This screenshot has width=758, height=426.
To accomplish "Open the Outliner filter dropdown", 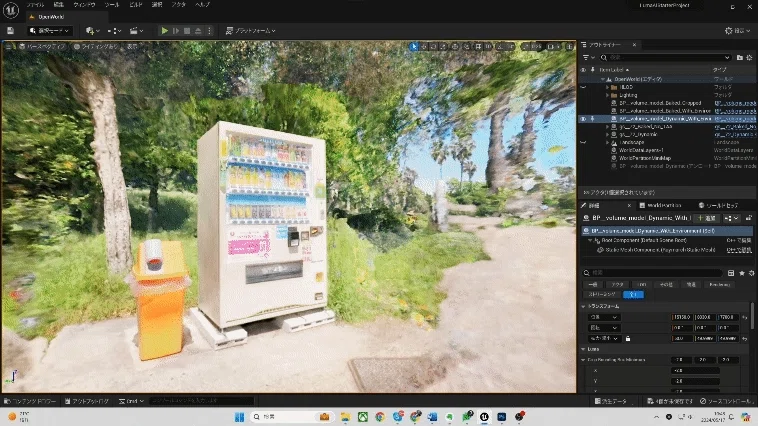I will click(x=587, y=58).
